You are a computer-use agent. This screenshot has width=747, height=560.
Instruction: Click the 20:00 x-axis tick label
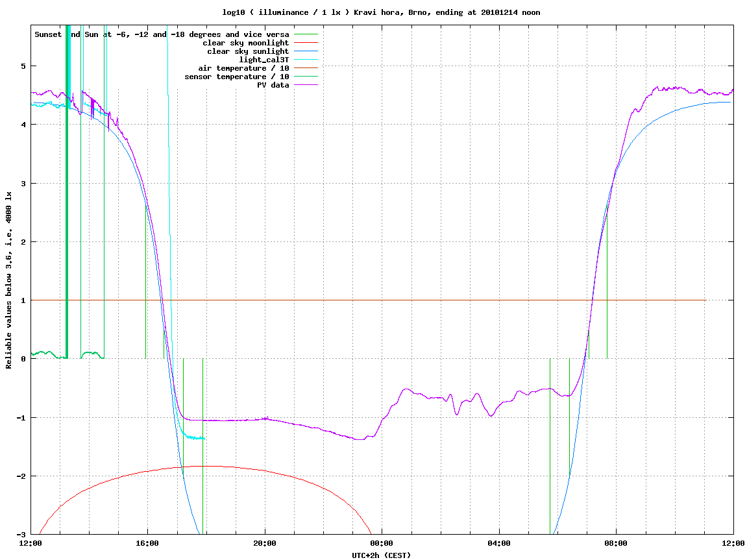(x=265, y=543)
